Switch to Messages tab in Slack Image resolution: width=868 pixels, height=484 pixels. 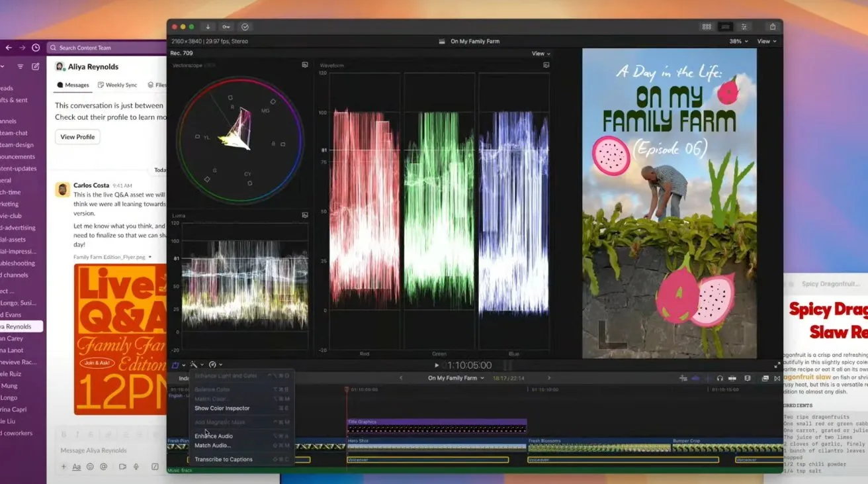(x=73, y=85)
